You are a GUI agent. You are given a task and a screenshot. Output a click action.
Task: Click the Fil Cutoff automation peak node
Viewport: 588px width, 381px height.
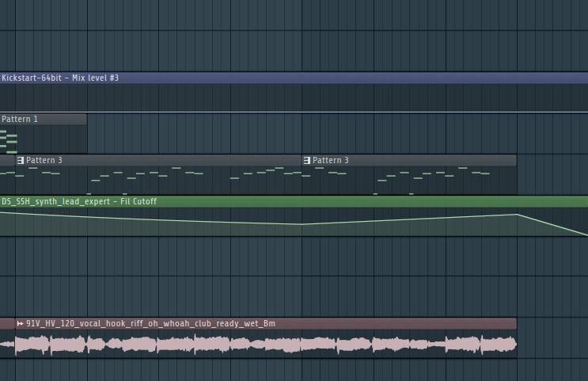pyautogui.click(x=517, y=215)
